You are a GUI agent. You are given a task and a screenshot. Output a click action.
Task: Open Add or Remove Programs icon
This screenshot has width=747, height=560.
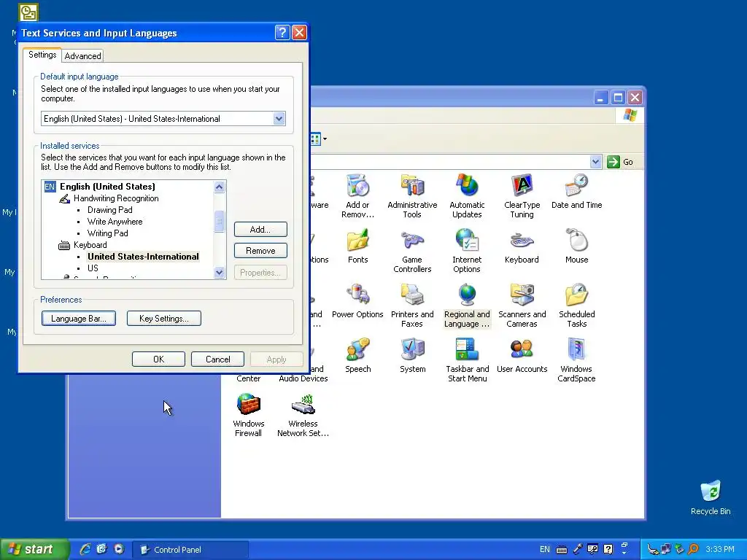click(x=357, y=196)
